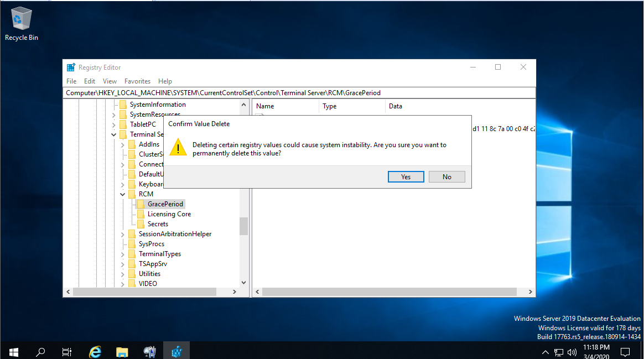
Task: Select the Utilities key
Action: pyautogui.click(x=149, y=274)
